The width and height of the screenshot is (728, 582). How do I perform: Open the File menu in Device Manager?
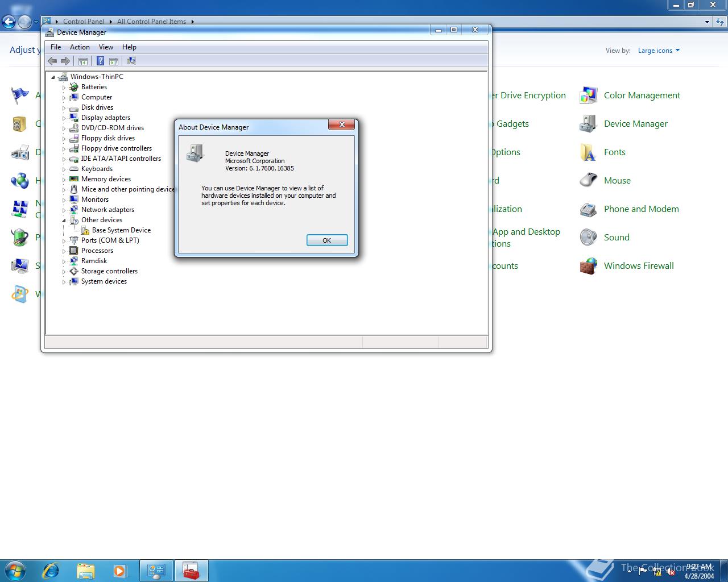(56, 47)
